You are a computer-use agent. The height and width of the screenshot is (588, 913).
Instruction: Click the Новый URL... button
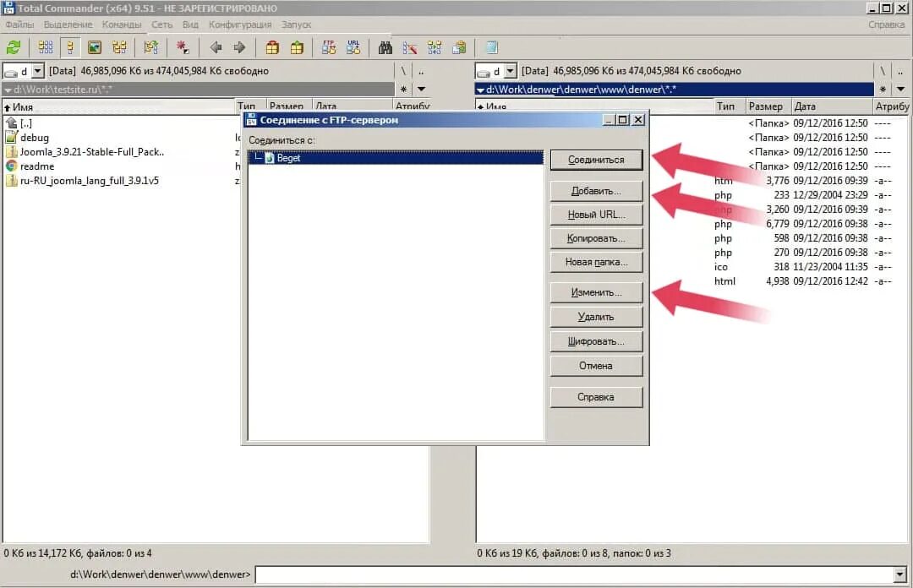pyautogui.click(x=596, y=215)
